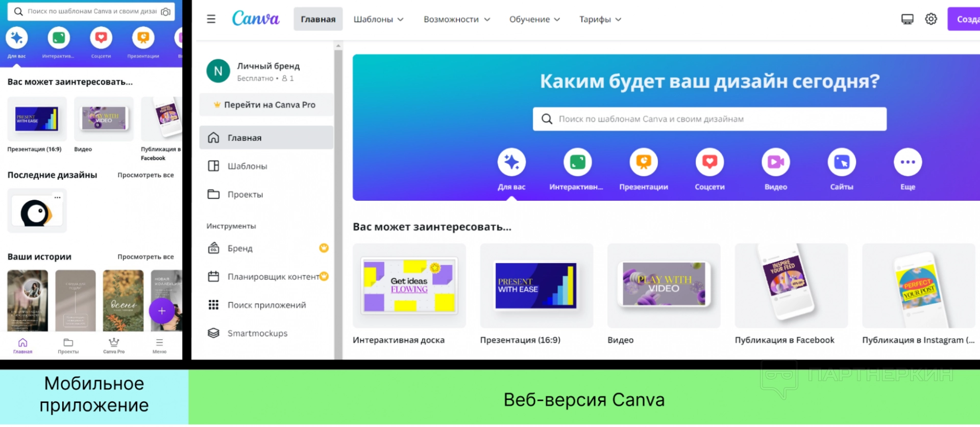Open the hamburger menu in web Canva
This screenshot has height=427, width=980.
click(211, 19)
